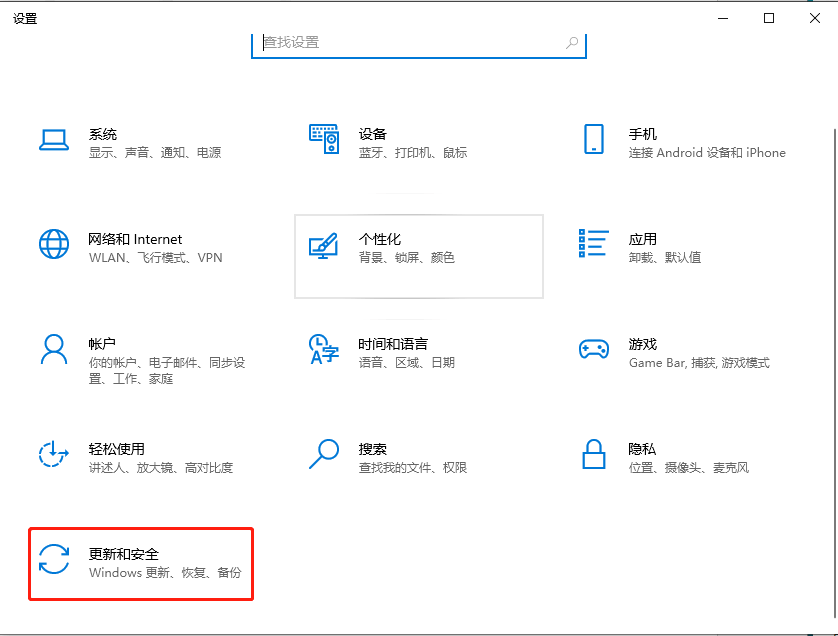
Task: Click the 时间和语言 icon
Action: pos(324,350)
